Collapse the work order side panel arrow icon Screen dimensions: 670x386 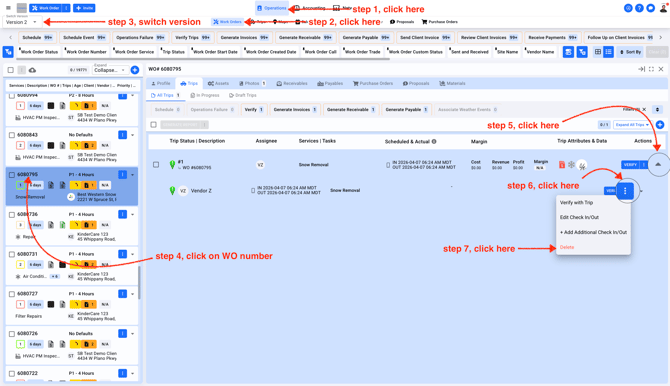641,69
